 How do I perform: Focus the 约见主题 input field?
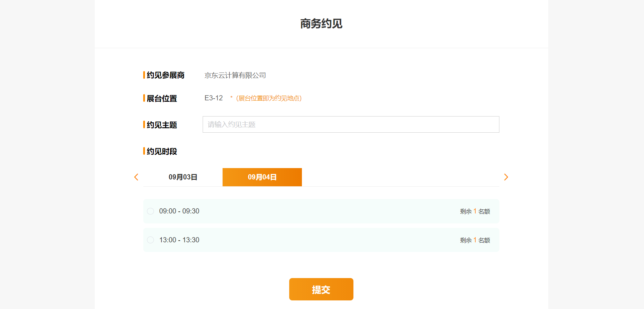point(350,124)
